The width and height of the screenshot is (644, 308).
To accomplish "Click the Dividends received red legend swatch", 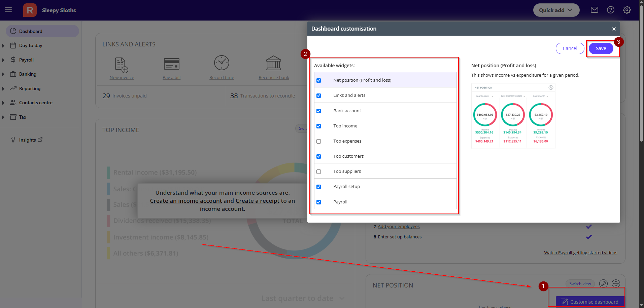I will (108, 221).
